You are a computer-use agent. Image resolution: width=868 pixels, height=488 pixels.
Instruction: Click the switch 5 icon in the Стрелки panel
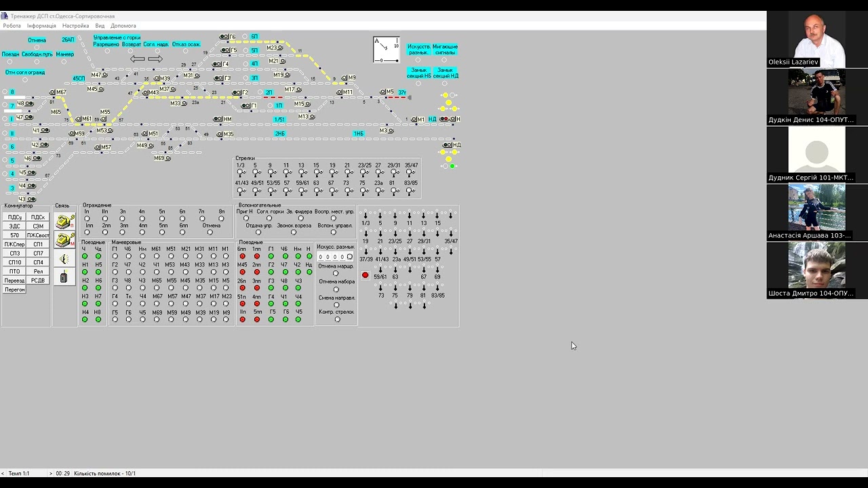pyautogui.click(x=256, y=173)
